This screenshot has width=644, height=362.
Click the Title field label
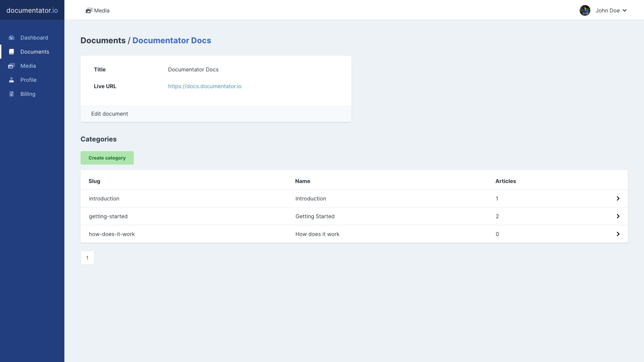(100, 70)
